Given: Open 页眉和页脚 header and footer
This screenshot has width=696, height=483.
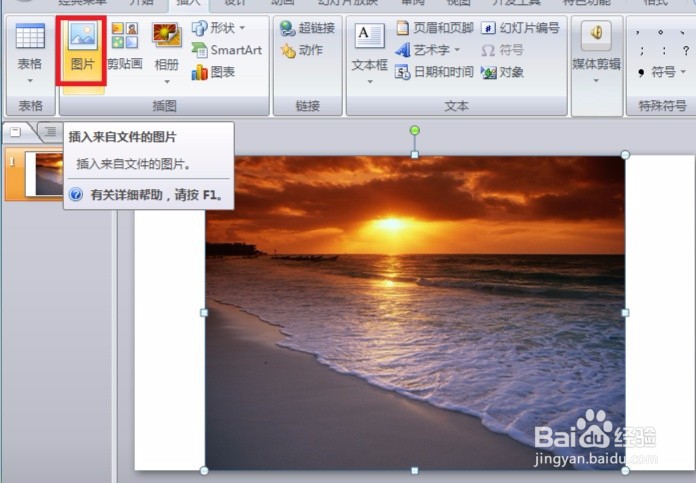Looking at the screenshot, I should click(x=435, y=28).
